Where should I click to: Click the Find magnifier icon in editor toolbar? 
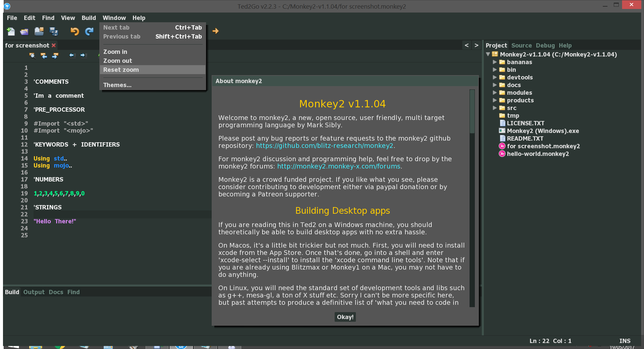32,56
